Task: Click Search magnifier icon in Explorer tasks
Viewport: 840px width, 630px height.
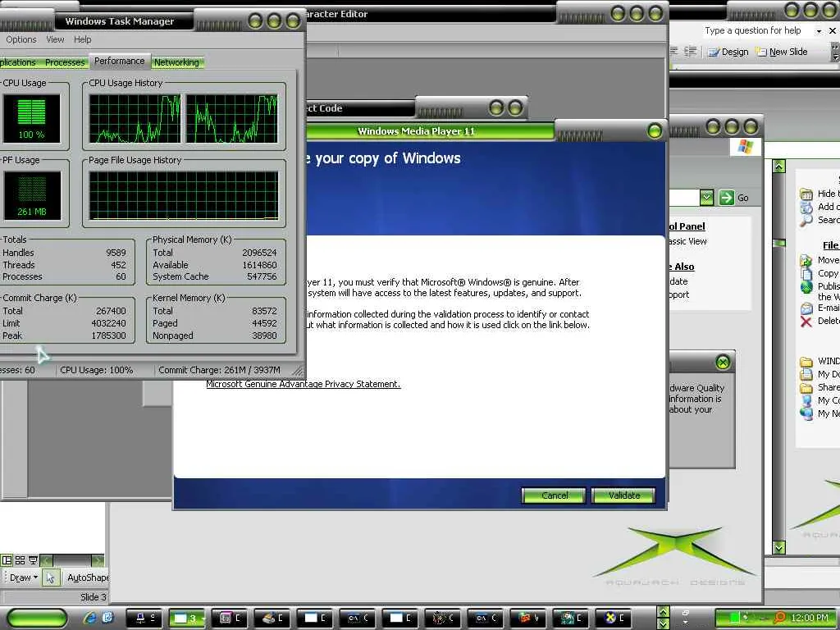Action: (806, 220)
